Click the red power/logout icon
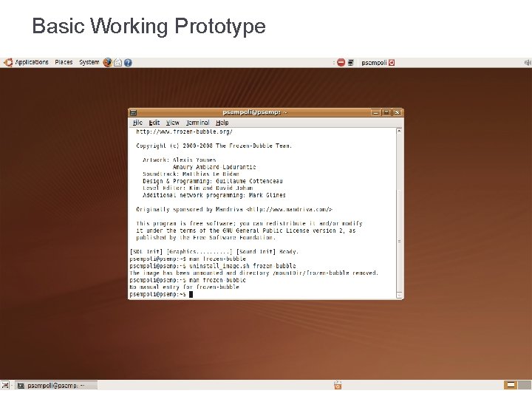Image resolution: width=532 pixels, height=399 pixels. 392,62
